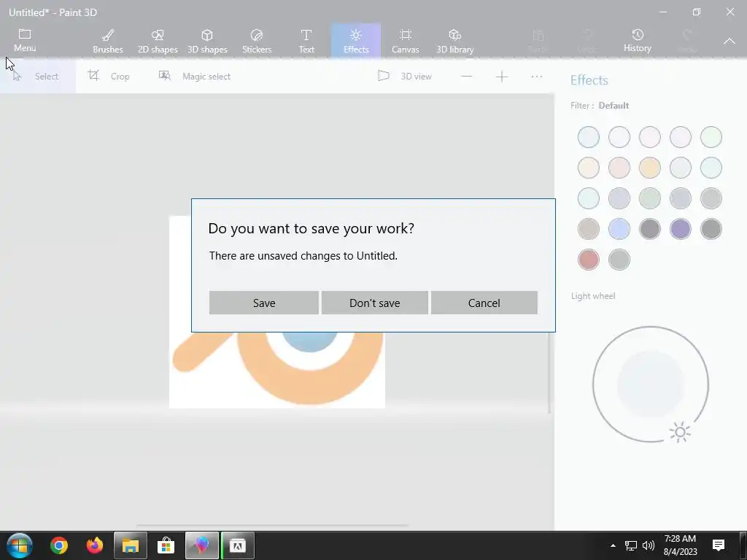Switch to the Effects tab
The image size is (747, 560).
356,41
